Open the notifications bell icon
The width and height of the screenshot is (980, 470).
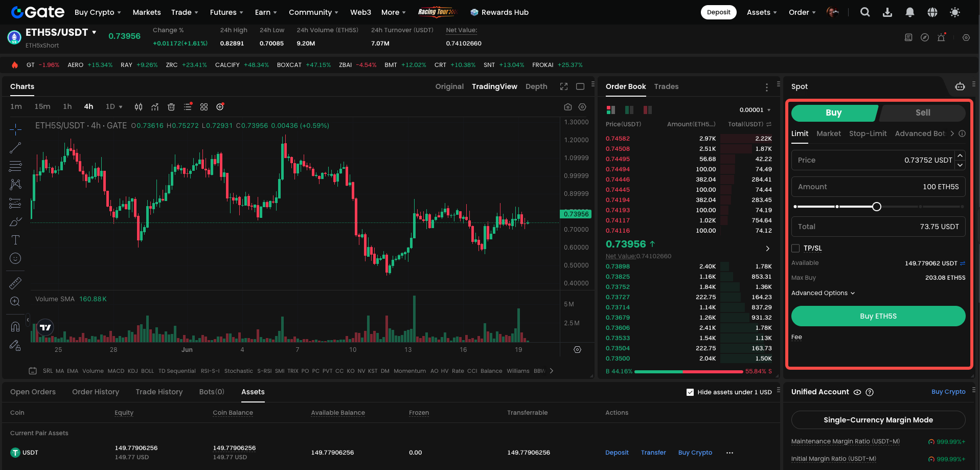[909, 12]
